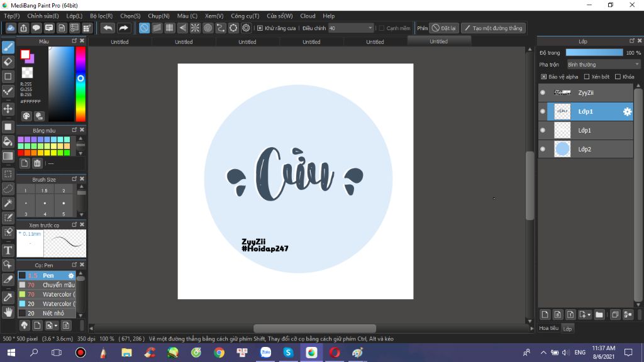The image size is (644, 362).
Task: Switch to Hoa tiêu navigator tab
Action: tap(548, 328)
